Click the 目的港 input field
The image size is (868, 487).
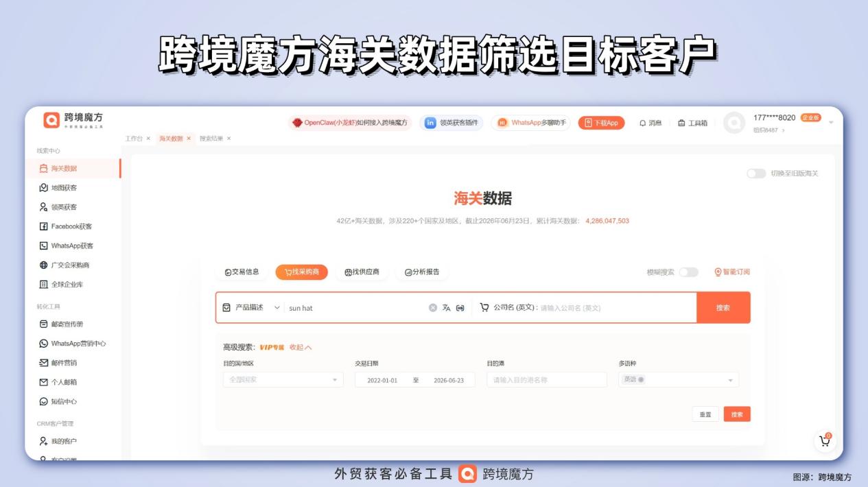[547, 379]
